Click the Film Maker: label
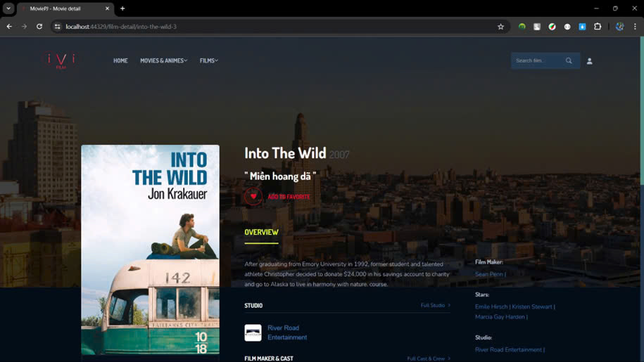The width and height of the screenshot is (644, 362). click(x=488, y=262)
